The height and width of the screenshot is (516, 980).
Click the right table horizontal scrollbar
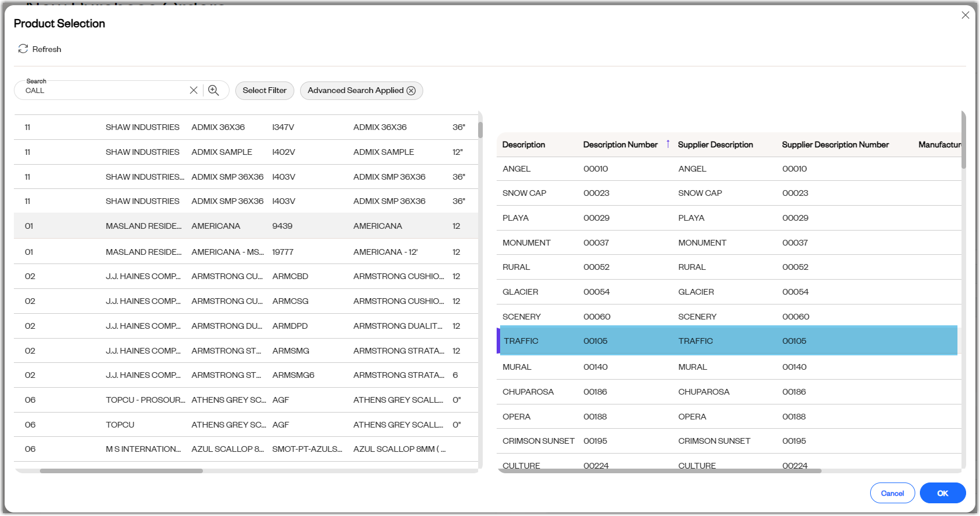659,471
